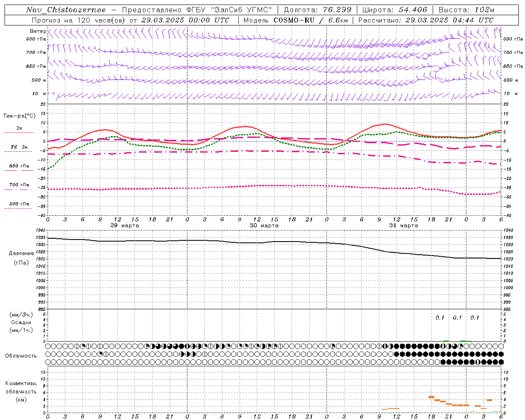Select the Тем-ра(°C) temperature axis label
Screen dimensions: 525x420
(19, 116)
